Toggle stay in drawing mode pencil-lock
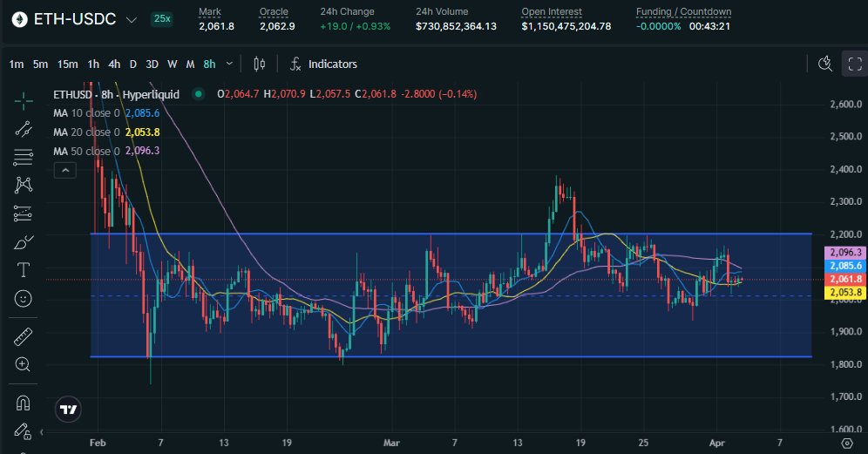868x454 pixels. pos(22,430)
